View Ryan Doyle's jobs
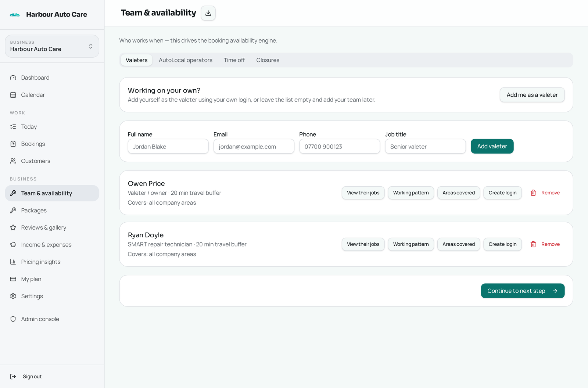 coord(363,244)
